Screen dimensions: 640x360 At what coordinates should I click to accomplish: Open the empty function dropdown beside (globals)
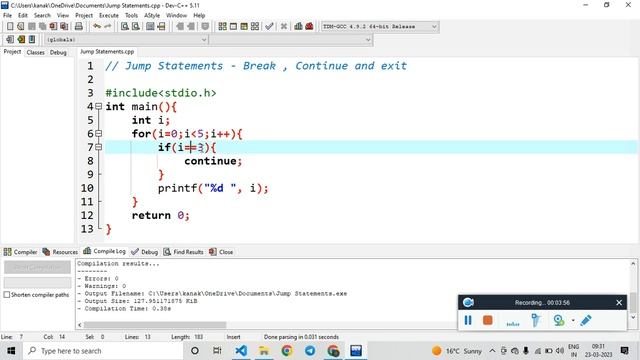291,40
